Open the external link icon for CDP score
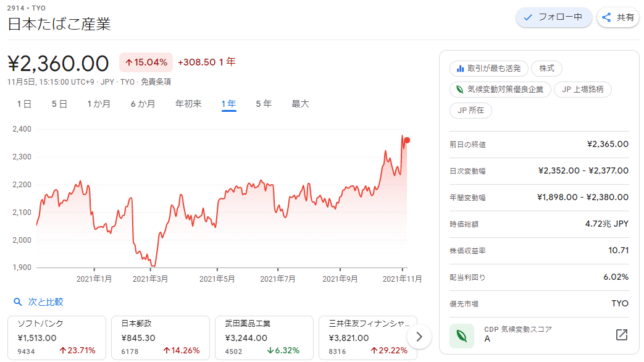 click(x=622, y=335)
